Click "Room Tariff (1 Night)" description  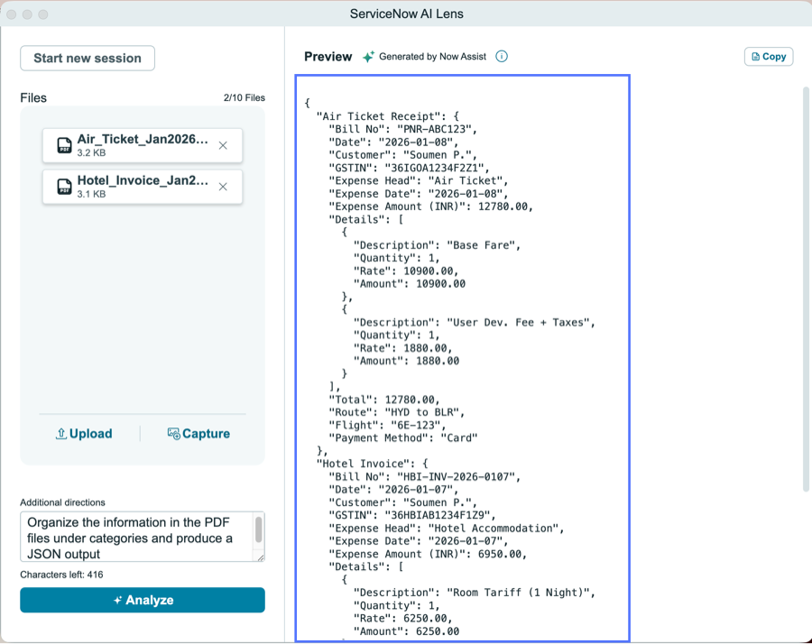click(519, 593)
